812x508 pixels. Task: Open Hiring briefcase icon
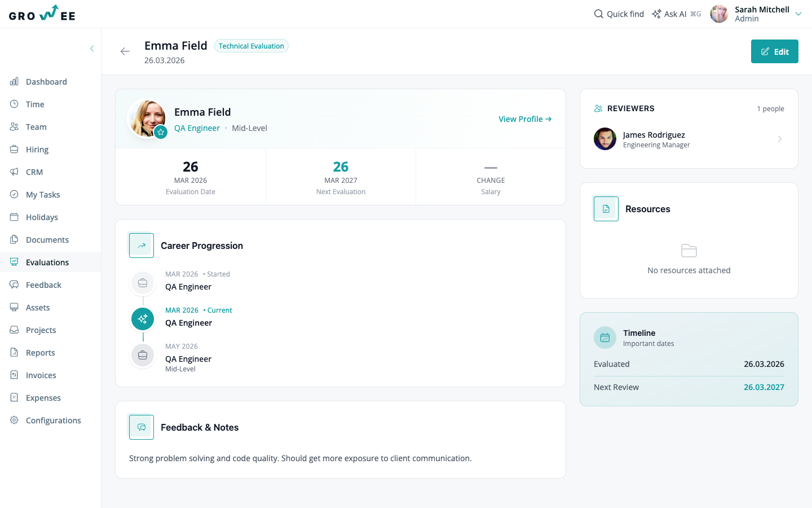(14, 150)
